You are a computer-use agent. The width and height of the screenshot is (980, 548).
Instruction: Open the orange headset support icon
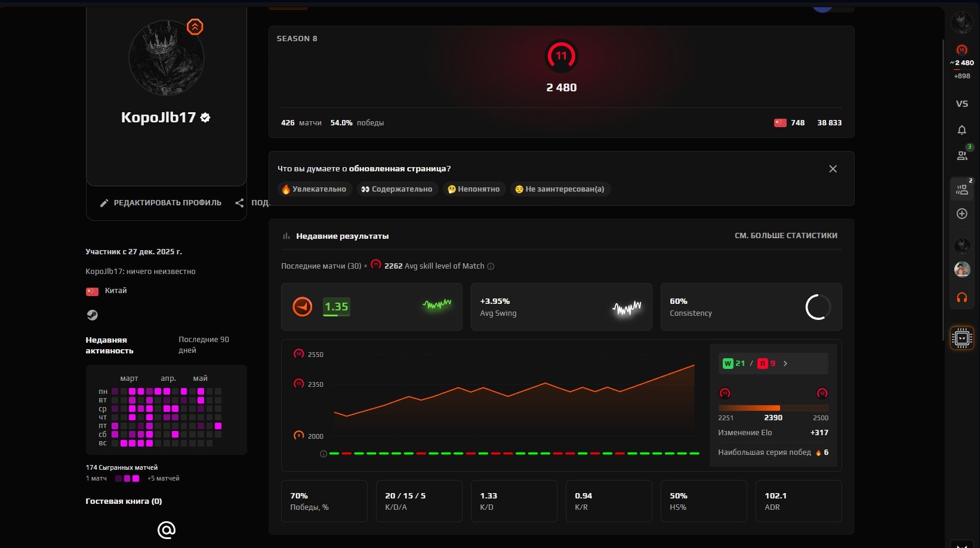pos(961,297)
